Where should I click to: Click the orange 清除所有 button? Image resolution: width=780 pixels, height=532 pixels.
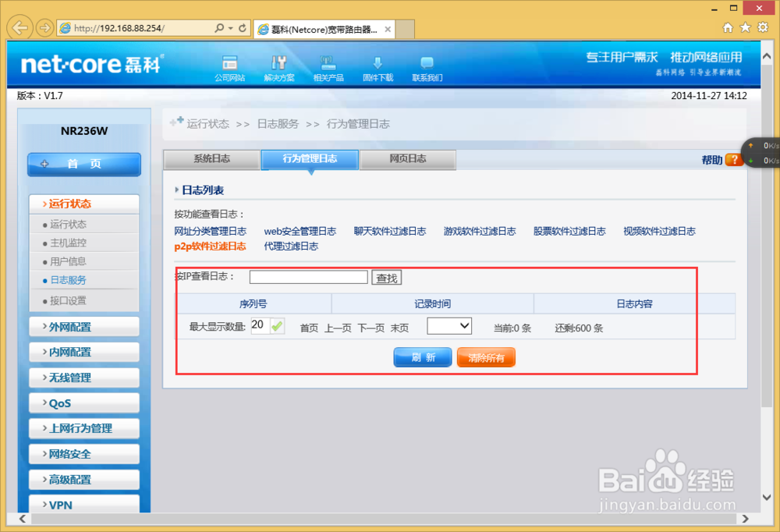(x=485, y=356)
